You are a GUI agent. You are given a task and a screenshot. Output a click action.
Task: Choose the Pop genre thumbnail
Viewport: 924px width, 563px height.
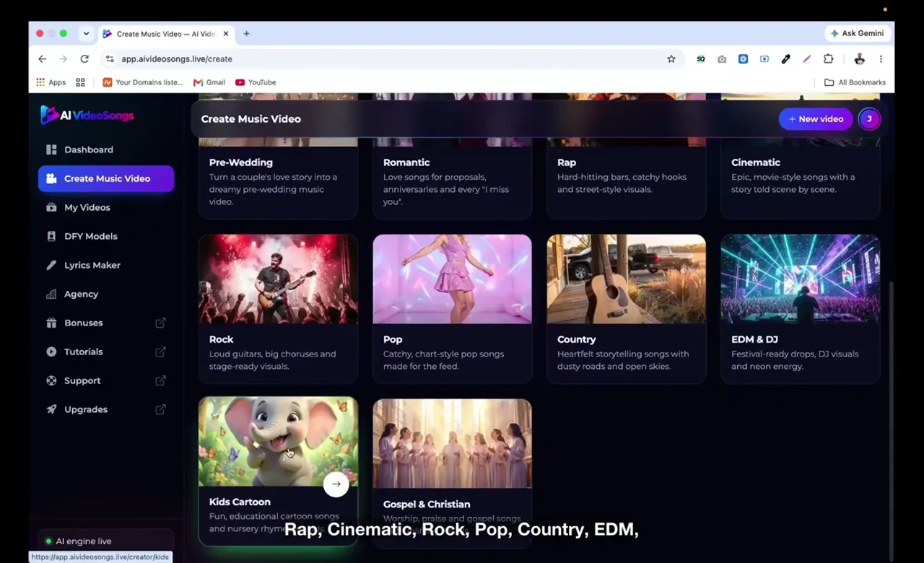coord(452,279)
